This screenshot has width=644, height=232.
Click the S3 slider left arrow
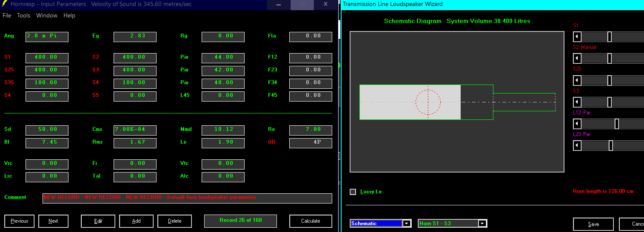tap(577, 102)
